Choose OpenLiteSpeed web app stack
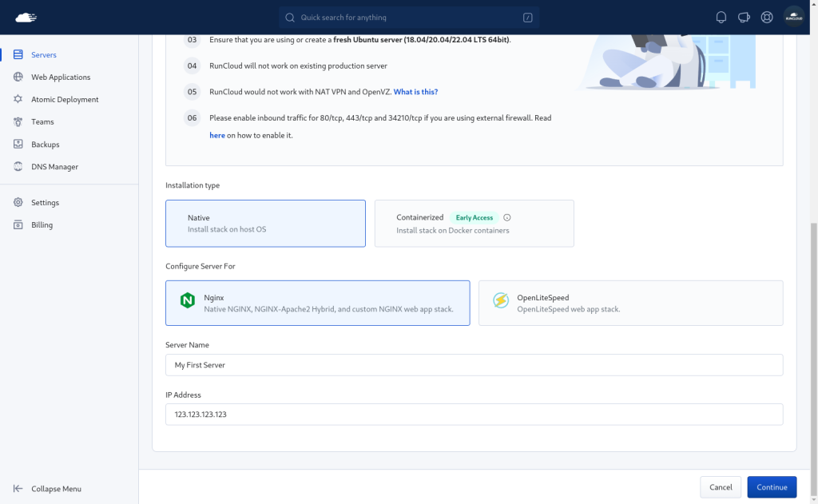Viewport: 818px width, 504px height. tap(630, 303)
